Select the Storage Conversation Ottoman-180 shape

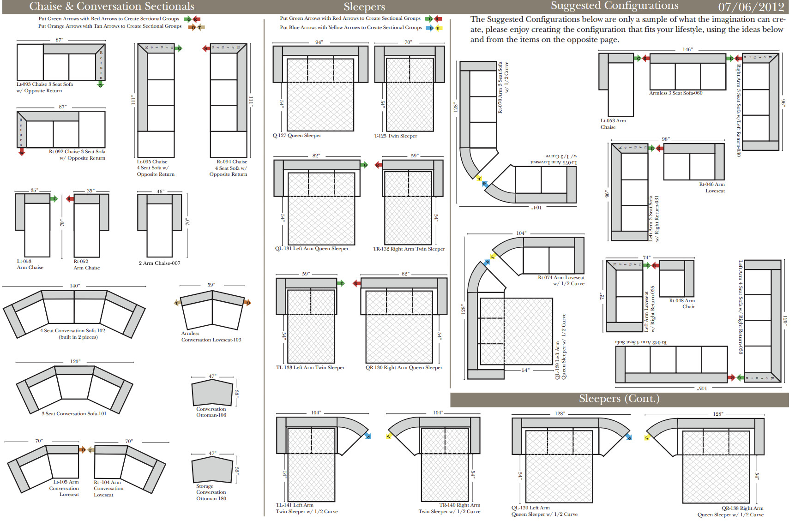pos(212,470)
